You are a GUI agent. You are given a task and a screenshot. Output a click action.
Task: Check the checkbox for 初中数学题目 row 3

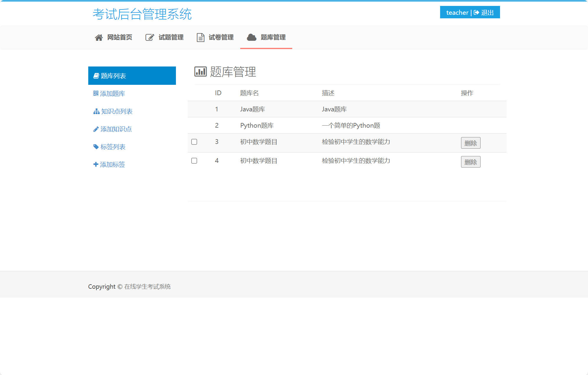[194, 142]
